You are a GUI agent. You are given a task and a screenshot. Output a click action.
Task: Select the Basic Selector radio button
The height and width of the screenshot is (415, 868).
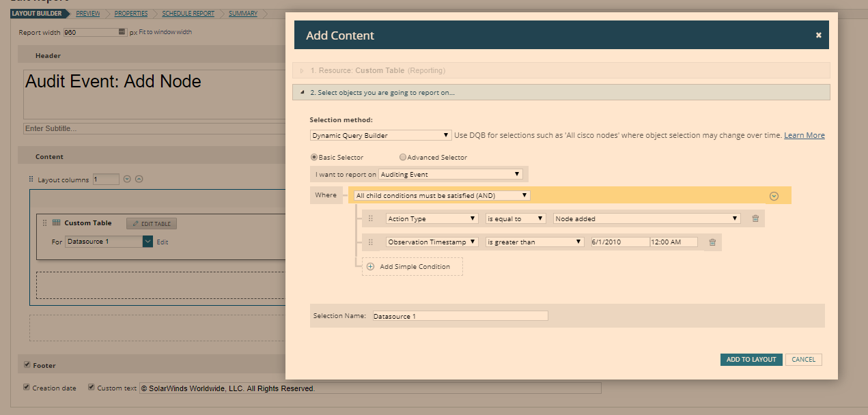pos(314,158)
